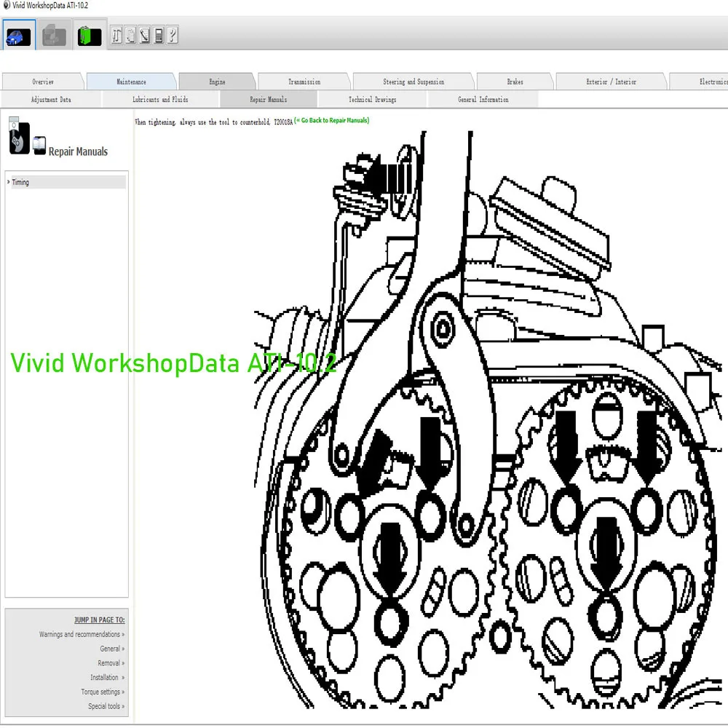Jump to Torque settings section
The image size is (728, 728).
[x=103, y=692]
